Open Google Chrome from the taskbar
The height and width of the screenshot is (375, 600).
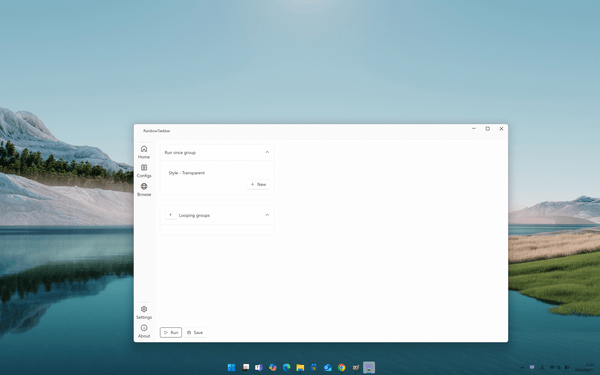coord(342,367)
